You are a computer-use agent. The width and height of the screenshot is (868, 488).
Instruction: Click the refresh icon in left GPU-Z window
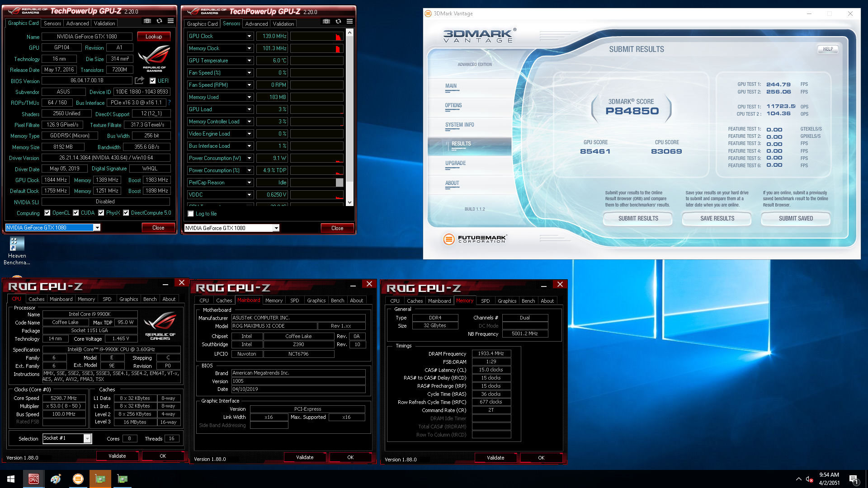(159, 21)
